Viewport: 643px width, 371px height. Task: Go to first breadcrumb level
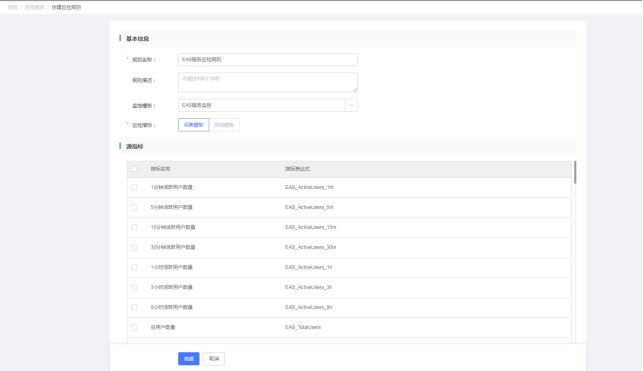click(x=13, y=7)
